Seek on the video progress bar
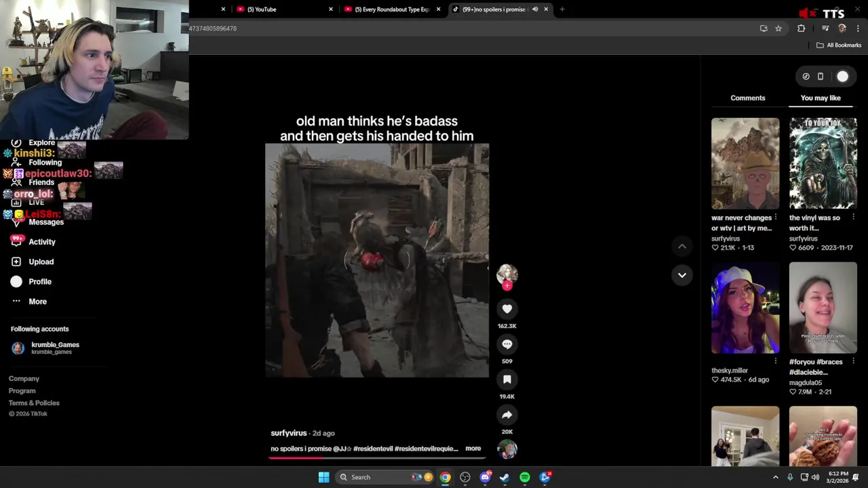 click(377, 457)
